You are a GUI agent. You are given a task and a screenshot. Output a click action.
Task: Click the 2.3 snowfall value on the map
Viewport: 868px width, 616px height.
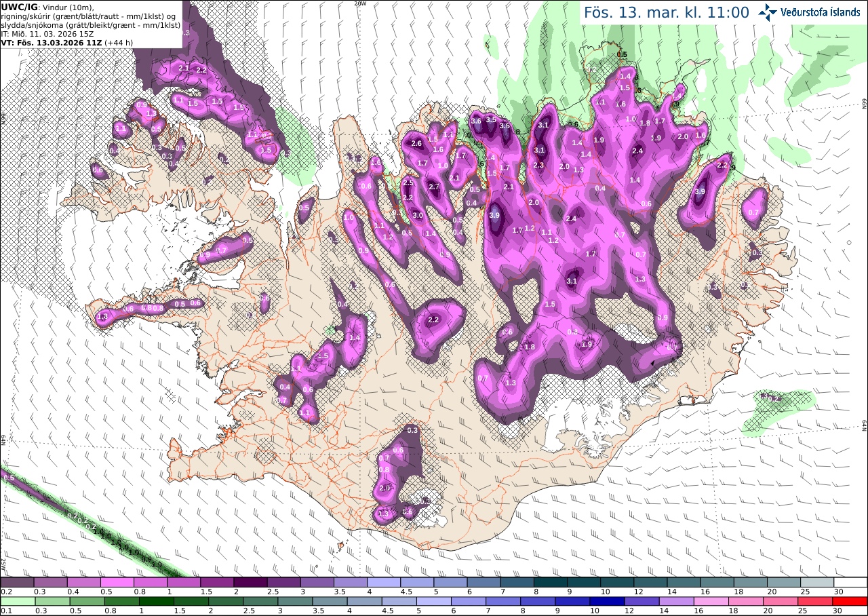coord(539,165)
